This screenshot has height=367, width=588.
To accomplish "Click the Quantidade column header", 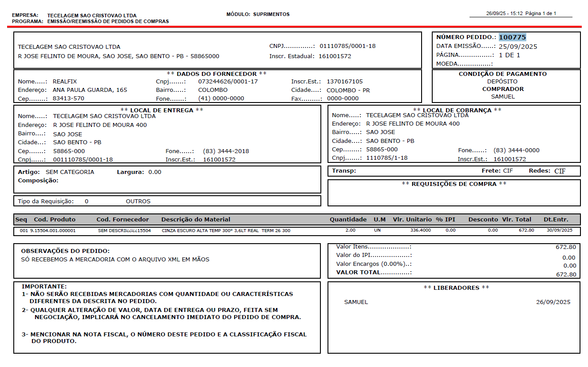I will tap(348, 220).
